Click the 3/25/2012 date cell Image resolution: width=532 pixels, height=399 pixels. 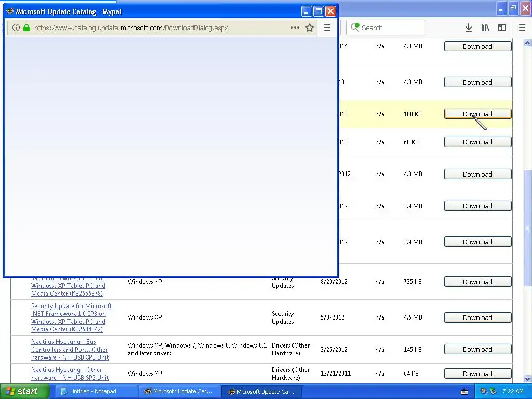334,350
